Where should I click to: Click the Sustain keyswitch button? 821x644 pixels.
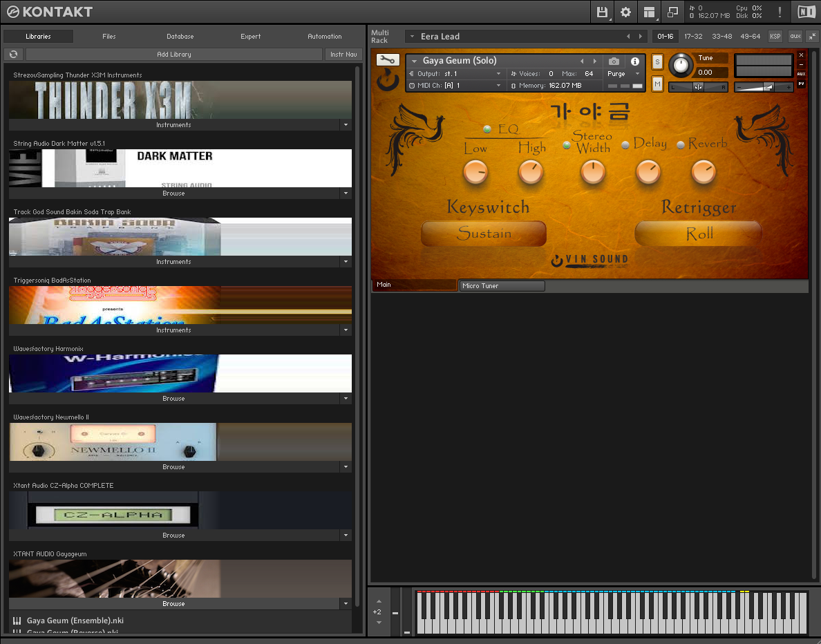484,234
